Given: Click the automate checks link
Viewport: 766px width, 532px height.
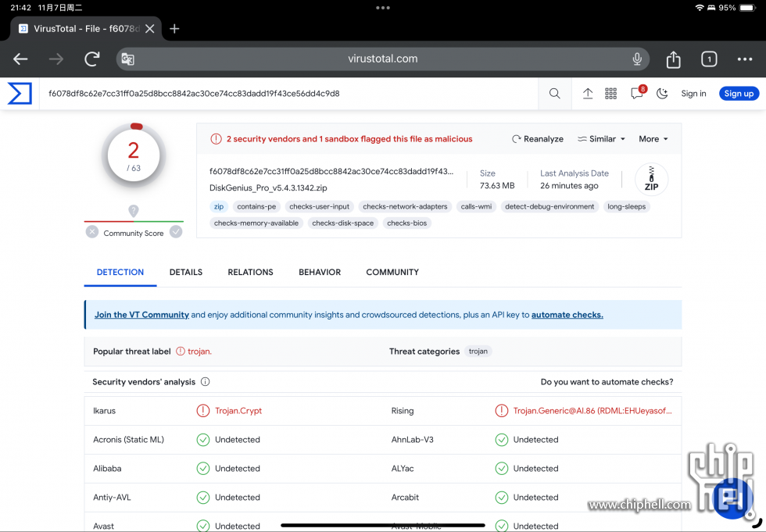Looking at the screenshot, I should [x=567, y=315].
